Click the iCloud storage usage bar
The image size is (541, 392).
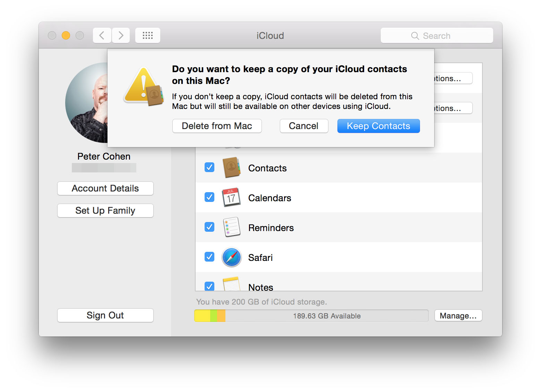(311, 316)
